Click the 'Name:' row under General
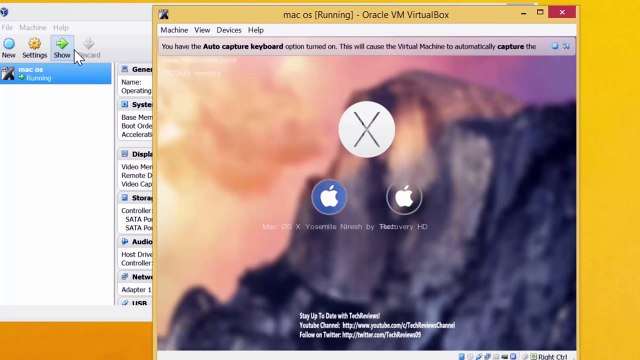The image size is (640, 360). 131,82
